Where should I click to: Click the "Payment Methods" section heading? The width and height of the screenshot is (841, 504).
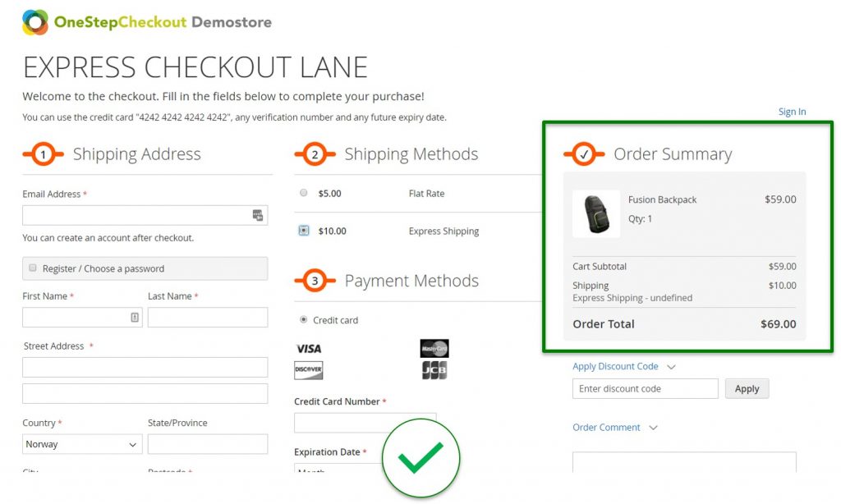411,281
